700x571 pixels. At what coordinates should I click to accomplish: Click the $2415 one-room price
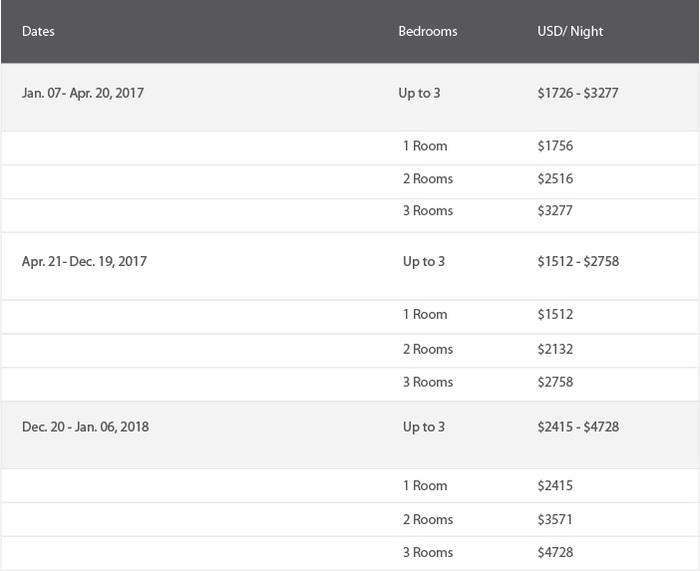pos(555,485)
